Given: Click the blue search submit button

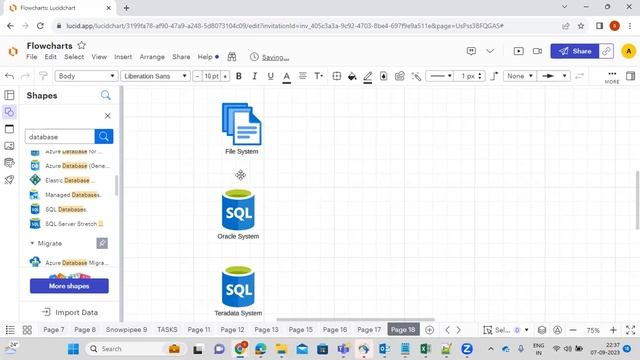Looking at the screenshot, I should click(104, 136).
